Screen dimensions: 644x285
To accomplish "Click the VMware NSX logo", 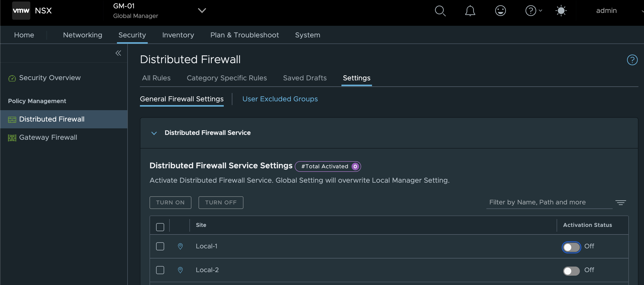I will 21,11.
